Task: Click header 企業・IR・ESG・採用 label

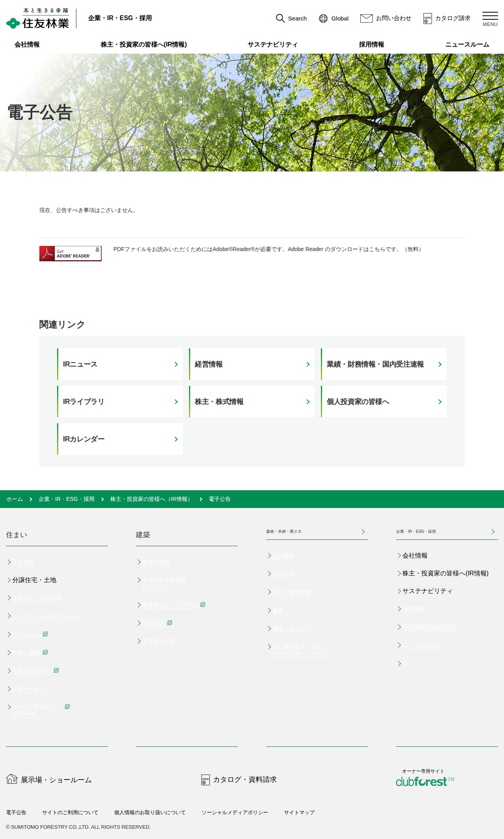Action: click(120, 18)
